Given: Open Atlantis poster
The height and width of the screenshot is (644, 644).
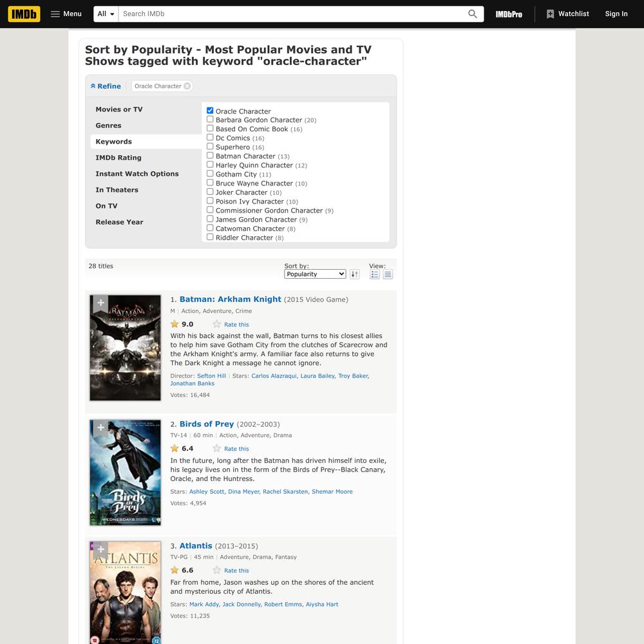Looking at the screenshot, I should [x=126, y=592].
